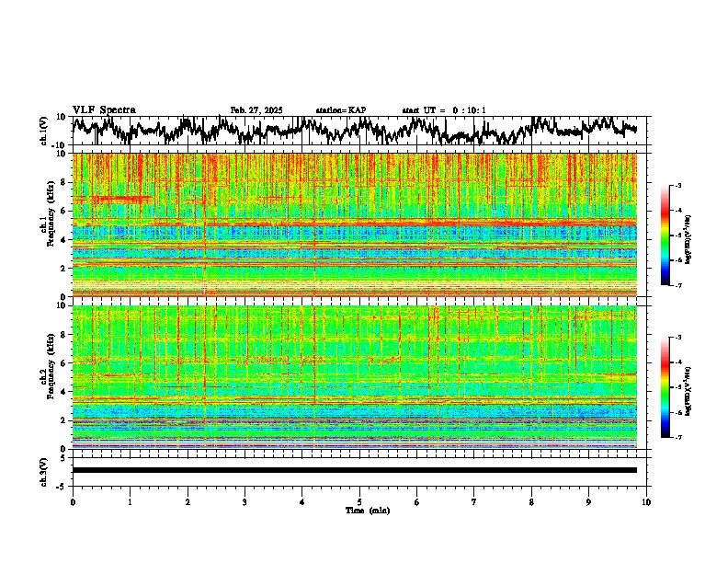This screenshot has height=563, width=728.
Task: Click the date text "Feb. 27, 2025"
Action: pyautogui.click(x=256, y=110)
